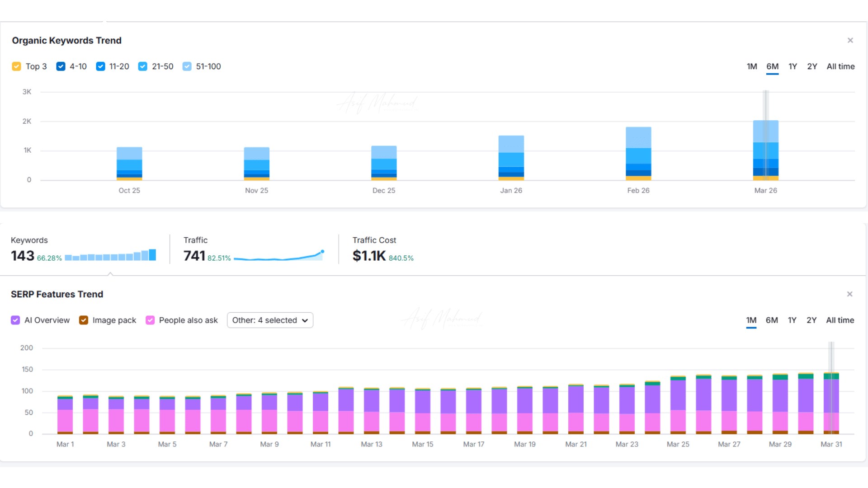Toggle the Image pack checkbox
The width and height of the screenshot is (868, 488).
point(84,320)
